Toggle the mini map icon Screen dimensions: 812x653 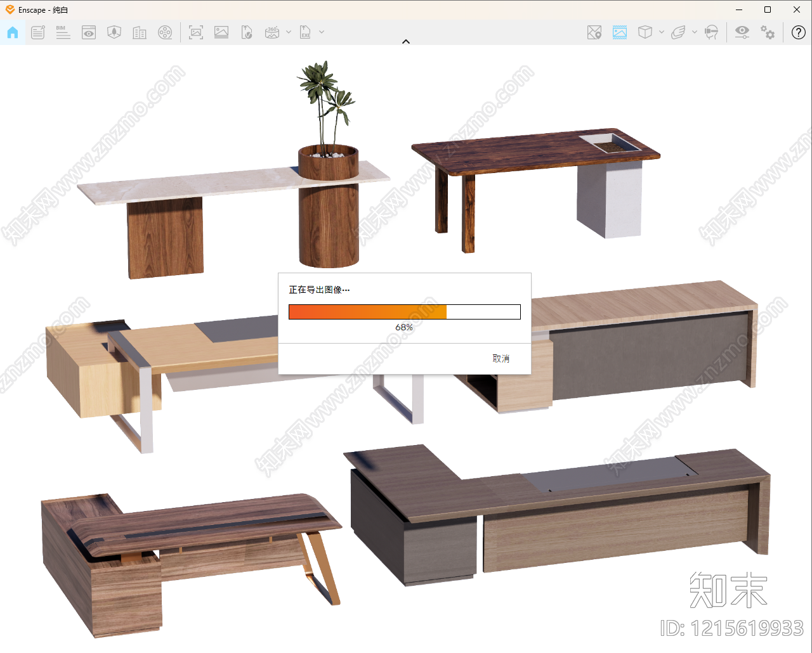click(x=594, y=32)
